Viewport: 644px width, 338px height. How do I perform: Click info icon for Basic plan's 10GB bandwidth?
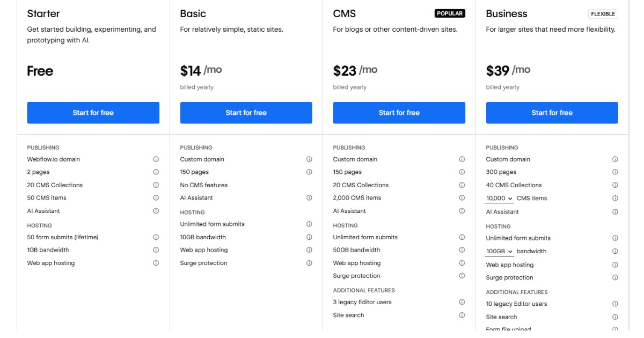pos(309,237)
